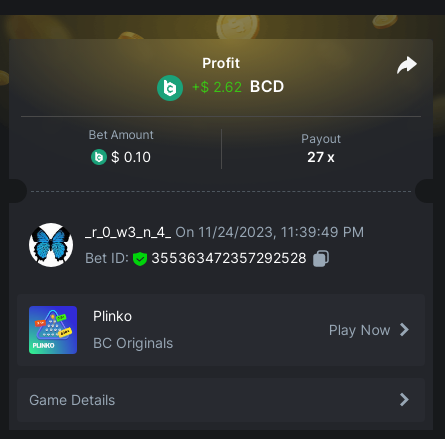Click the 27 x payout value
The width and height of the screenshot is (445, 439).
tap(321, 157)
